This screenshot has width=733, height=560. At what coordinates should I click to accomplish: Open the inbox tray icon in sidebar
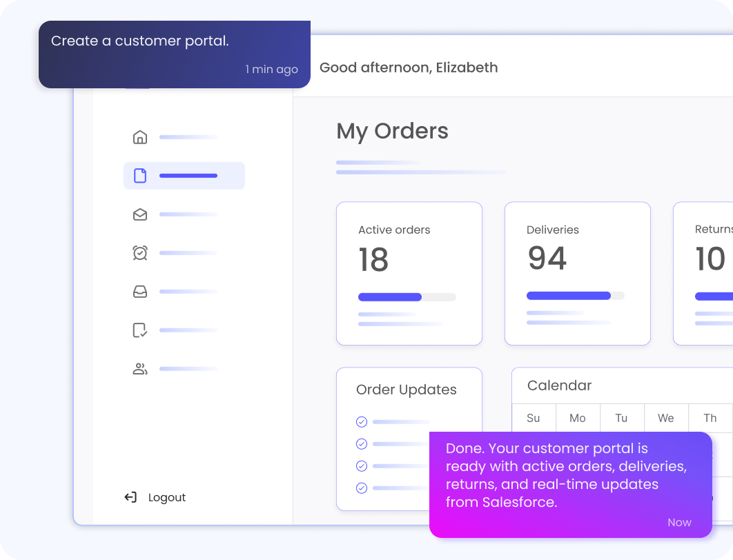coord(140,292)
